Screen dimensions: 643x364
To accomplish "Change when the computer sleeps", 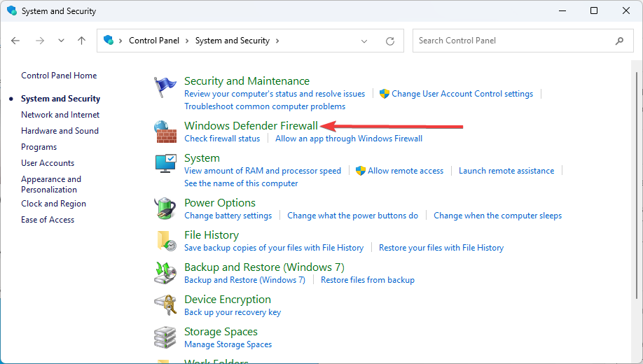I will [x=498, y=216].
